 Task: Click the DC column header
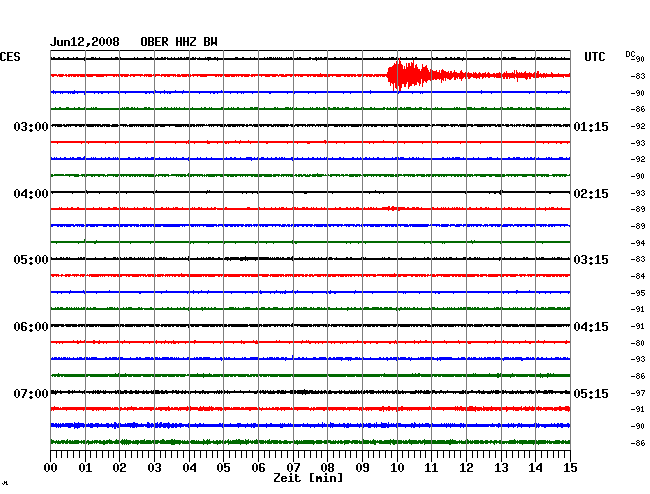pyautogui.click(x=630, y=54)
